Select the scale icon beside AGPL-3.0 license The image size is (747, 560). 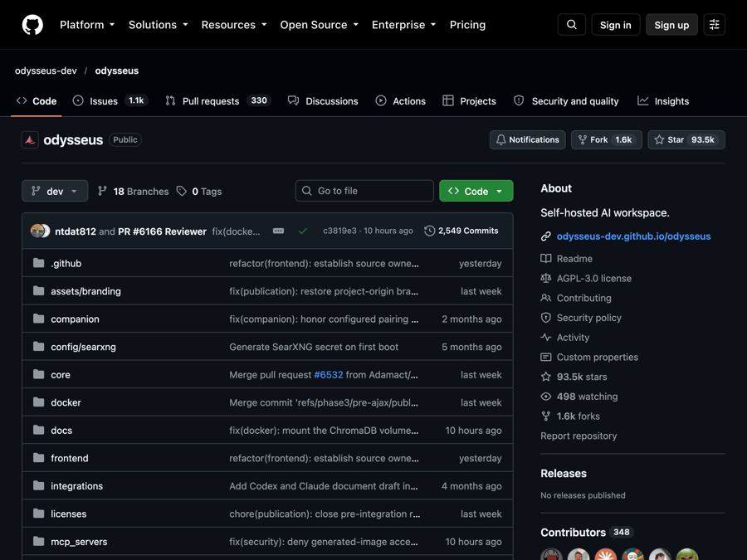point(546,278)
